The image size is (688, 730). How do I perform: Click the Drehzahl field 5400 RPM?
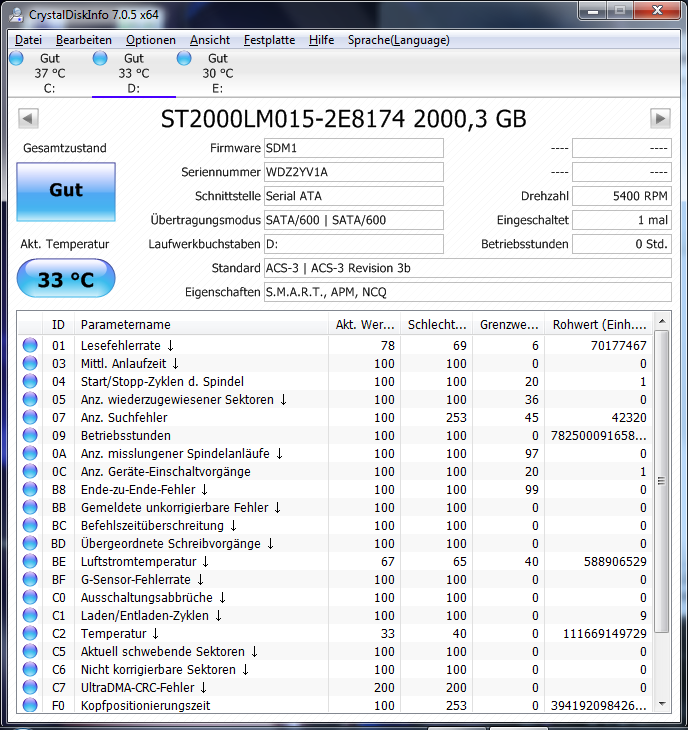point(622,196)
